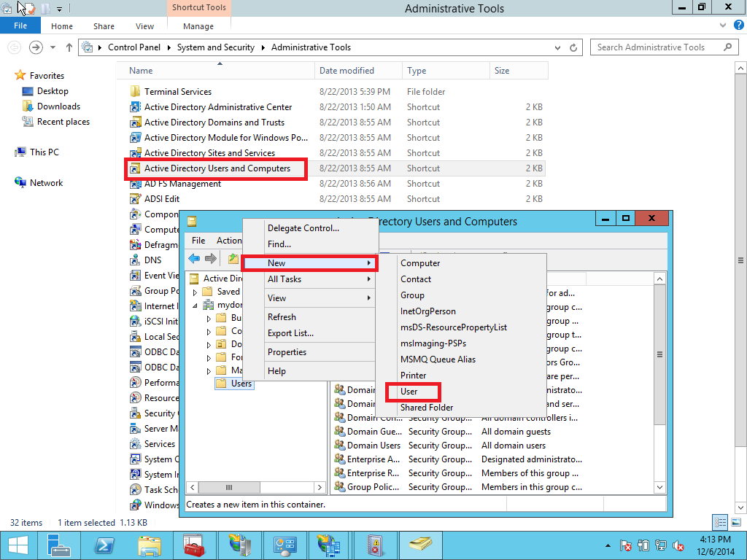Click the back arrow in the ADUC console
The width and height of the screenshot is (747, 560).
pyautogui.click(x=193, y=259)
